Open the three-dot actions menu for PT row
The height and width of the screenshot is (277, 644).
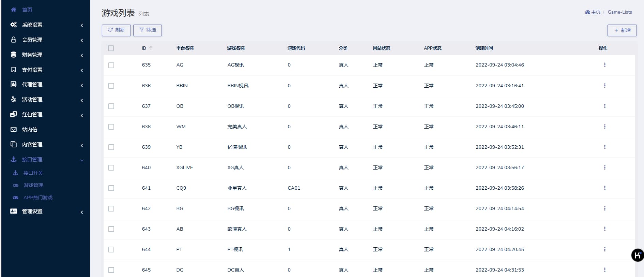tap(604, 249)
